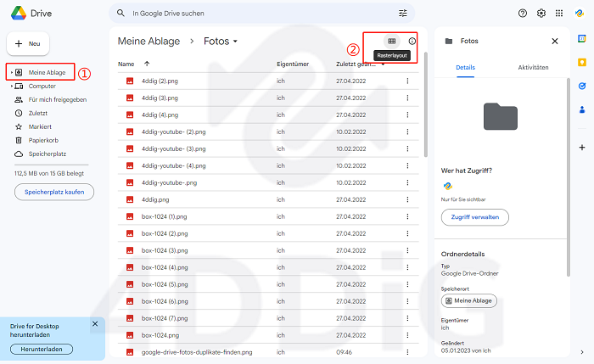Open the Google apps grid icon
Screen dimensions: 594x364
[560, 14]
